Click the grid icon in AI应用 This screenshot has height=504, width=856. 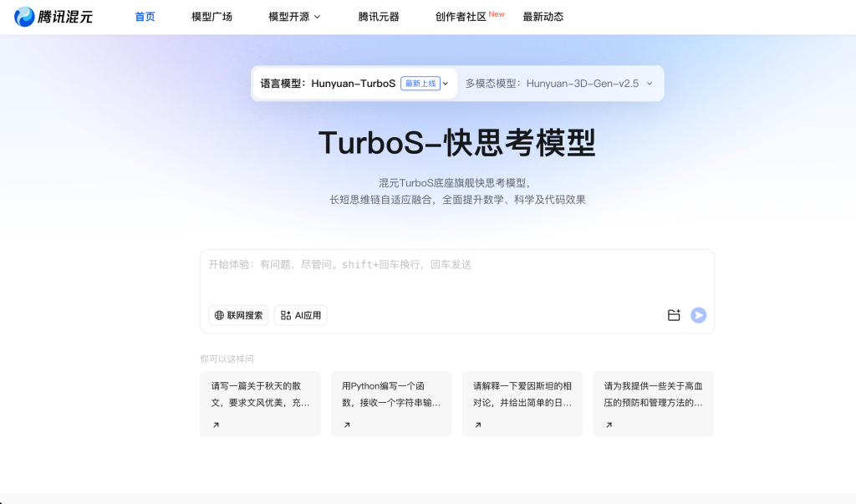(286, 315)
